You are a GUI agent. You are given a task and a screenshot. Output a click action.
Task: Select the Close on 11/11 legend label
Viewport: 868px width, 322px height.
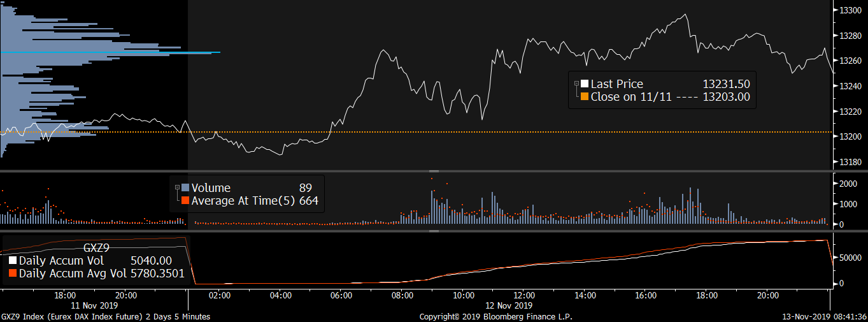(630, 97)
